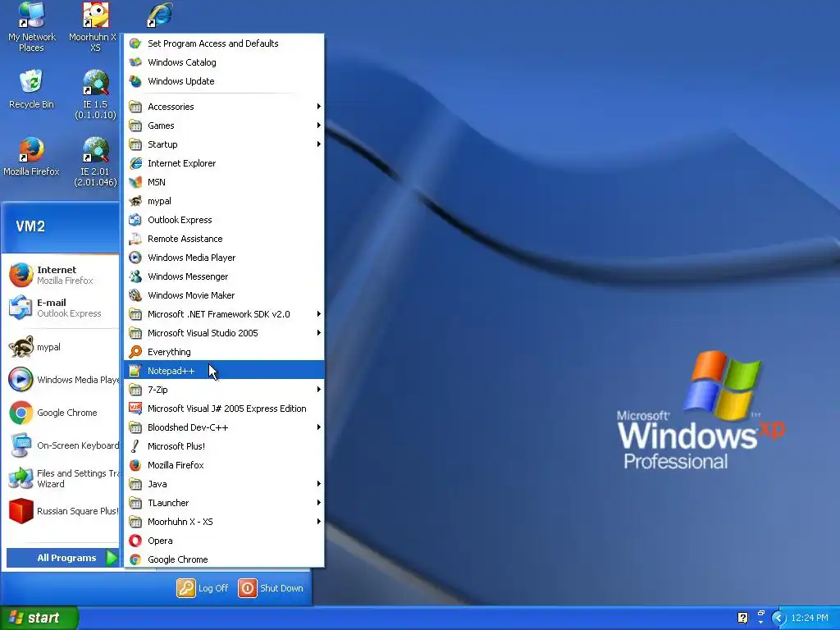Launch Mozilla Firefox from programs list

click(x=224, y=465)
